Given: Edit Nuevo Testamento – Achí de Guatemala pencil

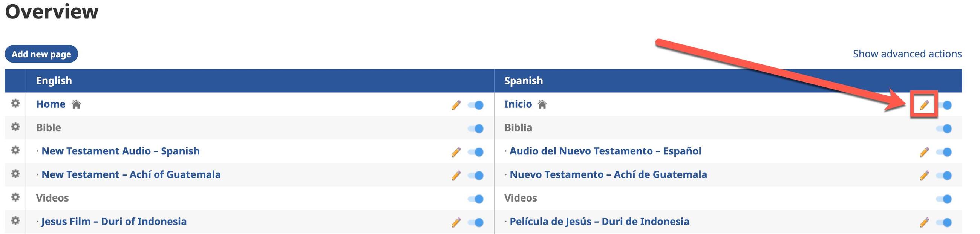Looking at the screenshot, I should pos(924,175).
